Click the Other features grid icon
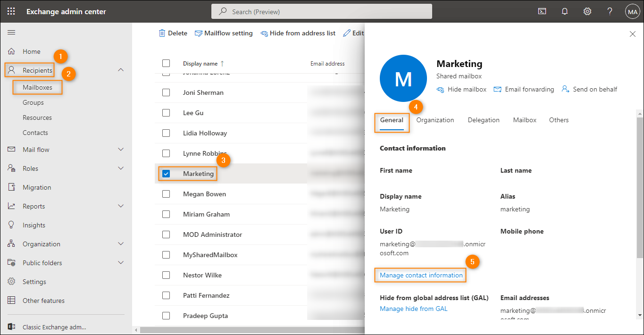Viewport: 644px width, 335px height. (12, 301)
